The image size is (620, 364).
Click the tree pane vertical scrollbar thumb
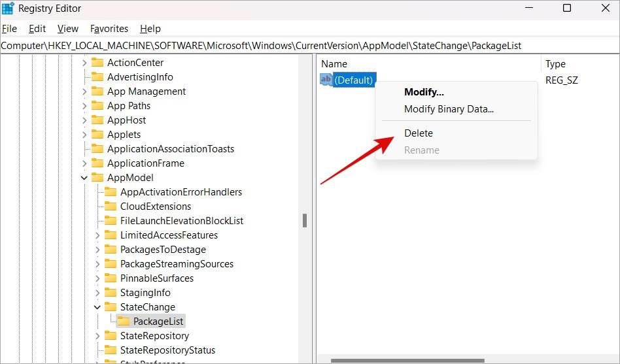click(305, 220)
